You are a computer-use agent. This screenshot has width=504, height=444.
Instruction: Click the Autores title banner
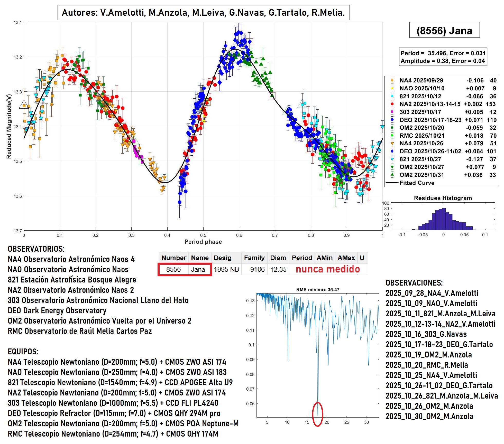[x=203, y=13]
